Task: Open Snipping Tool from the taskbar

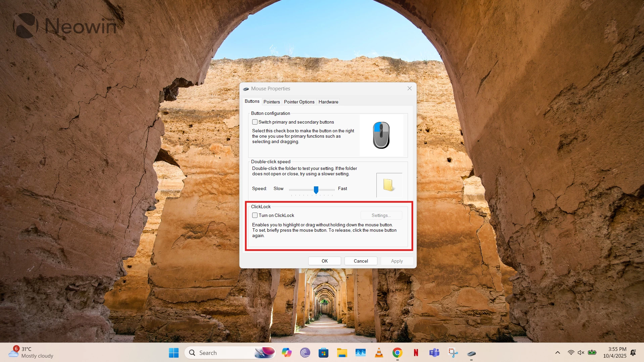Action: tap(453, 353)
